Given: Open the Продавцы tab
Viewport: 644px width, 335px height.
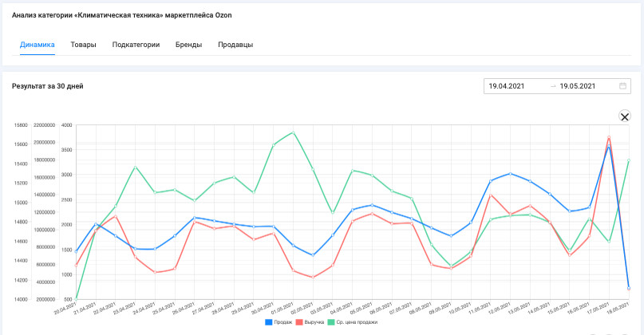Looking at the screenshot, I should coord(235,45).
